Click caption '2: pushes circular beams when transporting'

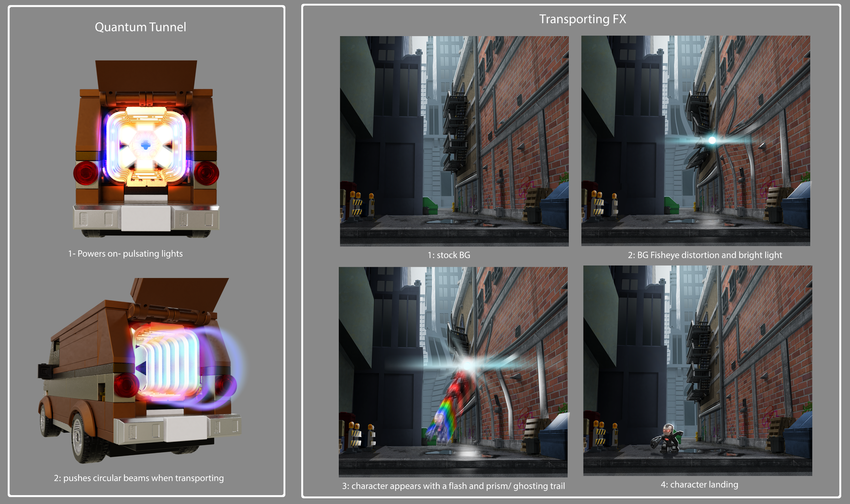[139, 478]
